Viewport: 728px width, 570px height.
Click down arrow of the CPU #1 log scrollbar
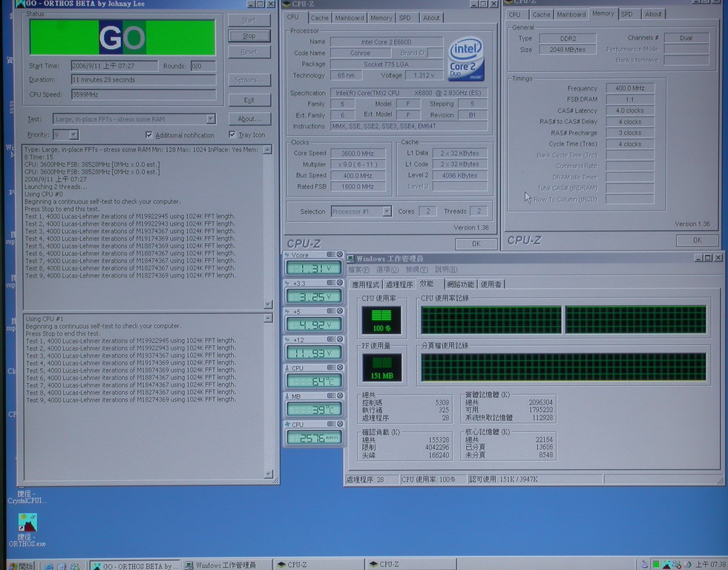(x=269, y=474)
